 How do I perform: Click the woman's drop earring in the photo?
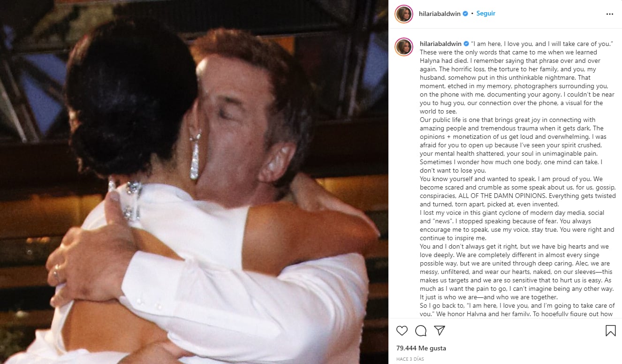195,157
